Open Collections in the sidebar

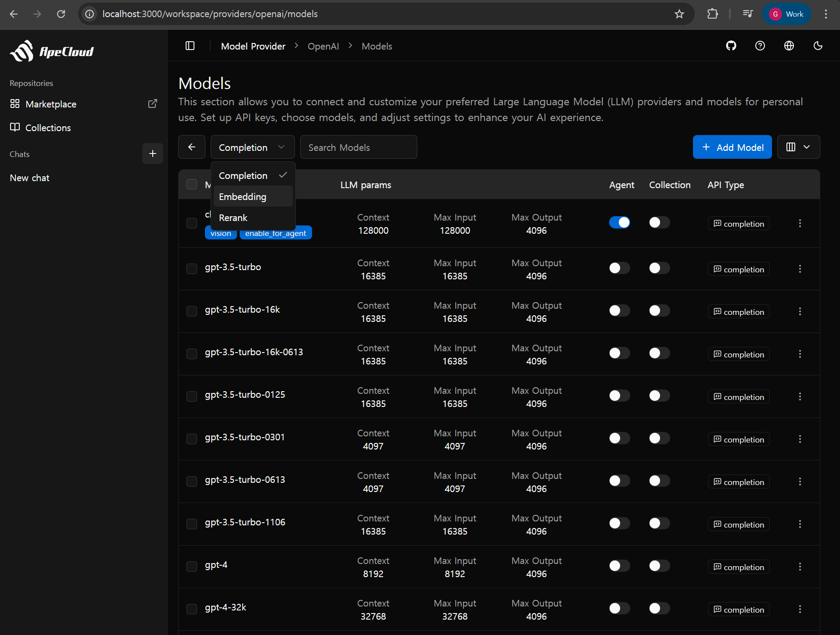coord(48,128)
